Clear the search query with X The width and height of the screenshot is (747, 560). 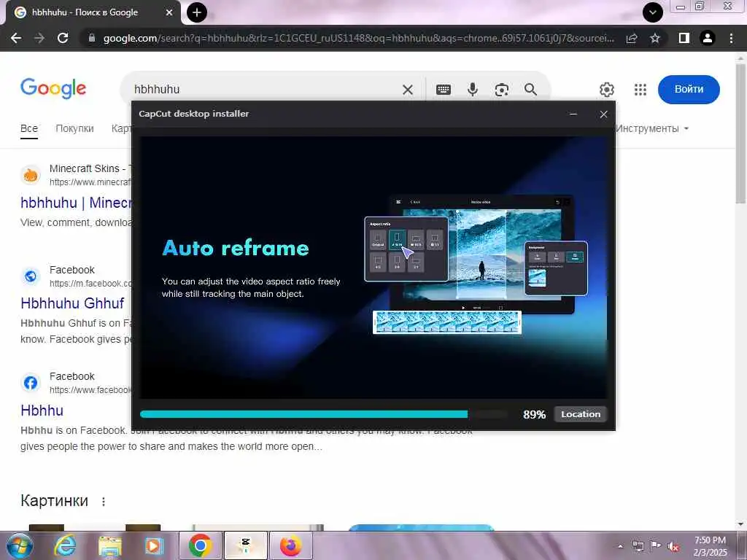pyautogui.click(x=407, y=90)
